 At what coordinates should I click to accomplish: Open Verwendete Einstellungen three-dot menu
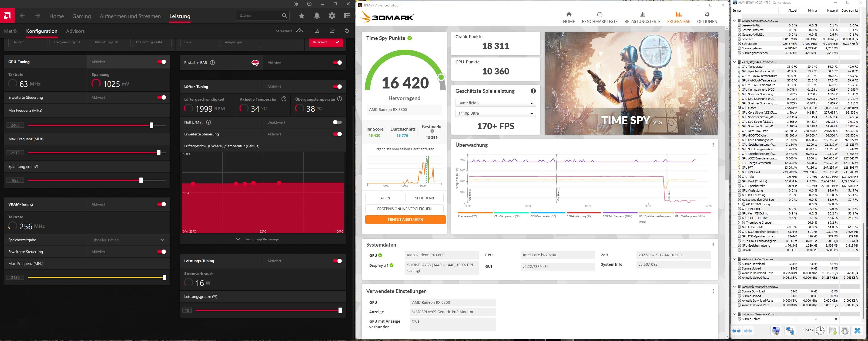(713, 291)
